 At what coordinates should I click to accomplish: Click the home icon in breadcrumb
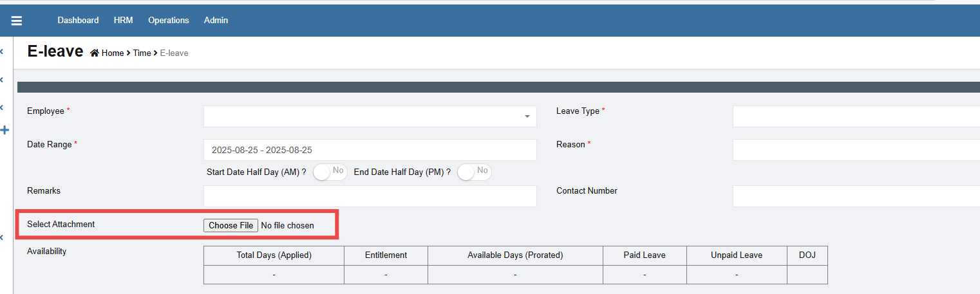(x=95, y=53)
